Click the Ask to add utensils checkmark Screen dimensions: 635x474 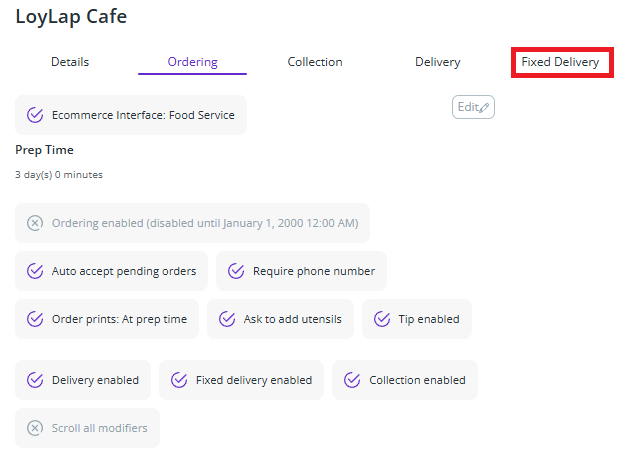tap(227, 320)
